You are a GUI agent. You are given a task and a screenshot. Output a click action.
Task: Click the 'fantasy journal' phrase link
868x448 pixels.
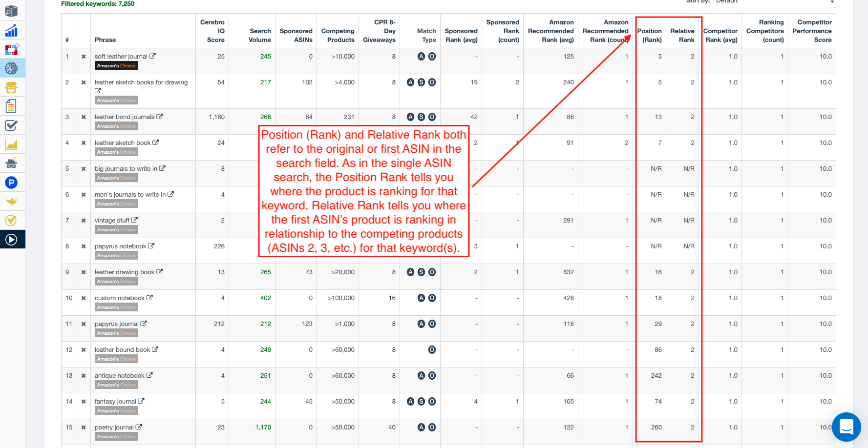pyautogui.click(x=115, y=402)
